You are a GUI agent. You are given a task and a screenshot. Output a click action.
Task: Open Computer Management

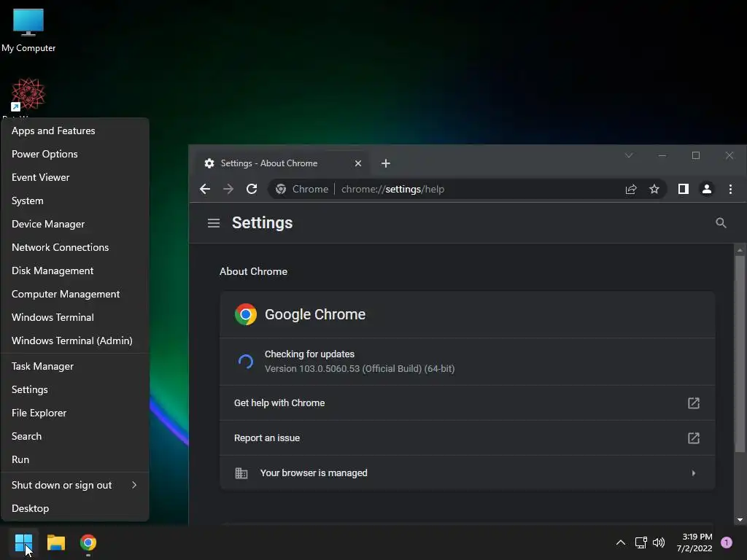(75, 294)
